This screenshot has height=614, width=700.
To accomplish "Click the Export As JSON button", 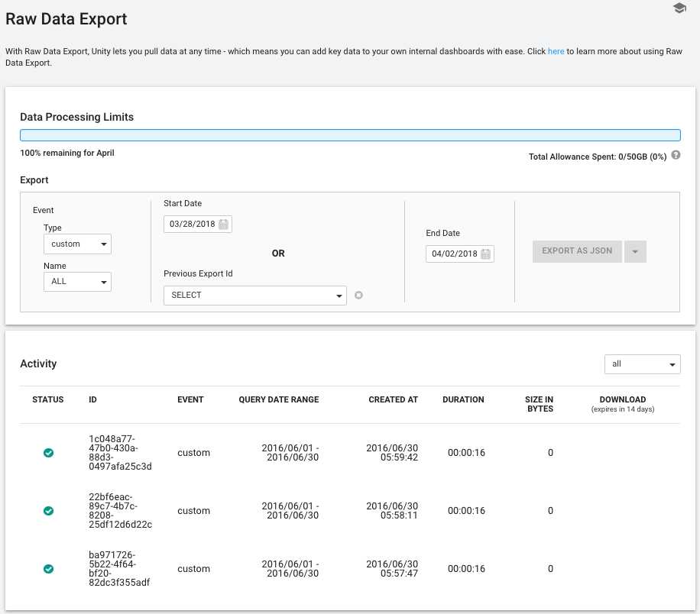I will [577, 251].
